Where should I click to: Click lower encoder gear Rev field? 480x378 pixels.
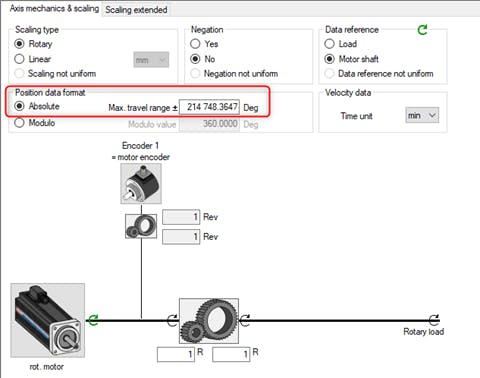[x=181, y=237]
